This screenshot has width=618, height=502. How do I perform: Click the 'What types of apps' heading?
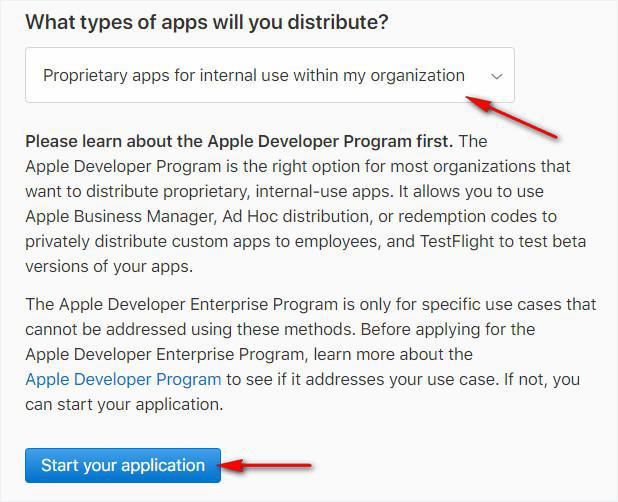(206, 22)
